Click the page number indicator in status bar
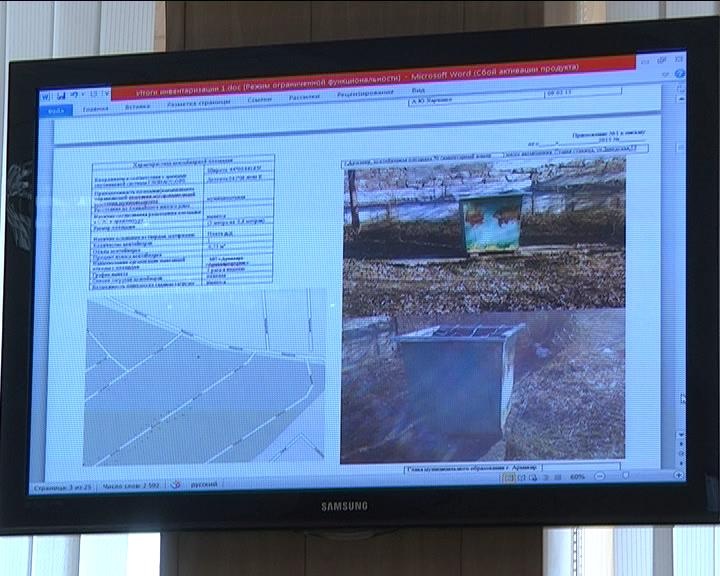Screen dimensions: 720x576 point(62,487)
